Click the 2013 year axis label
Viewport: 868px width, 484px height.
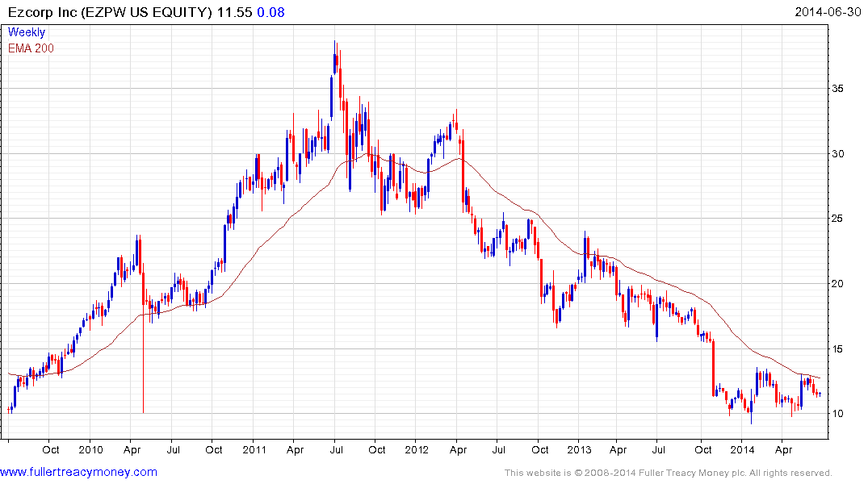(580, 449)
